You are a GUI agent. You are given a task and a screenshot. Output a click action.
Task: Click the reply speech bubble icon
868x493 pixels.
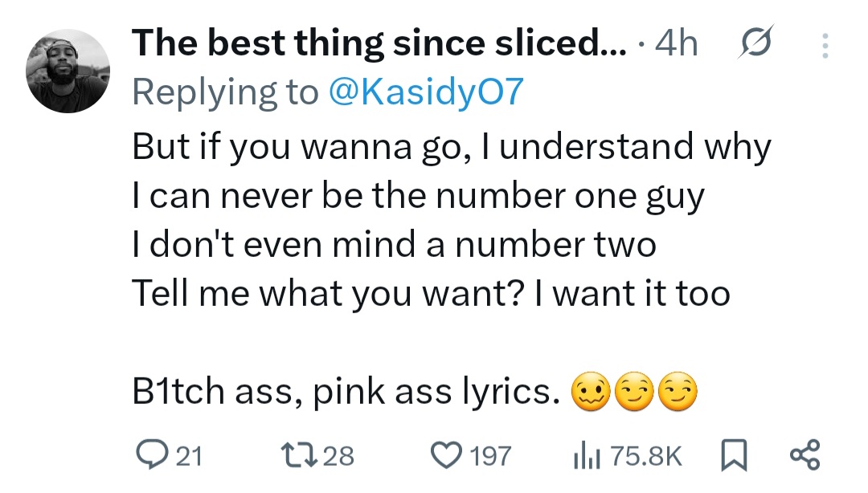(x=149, y=455)
